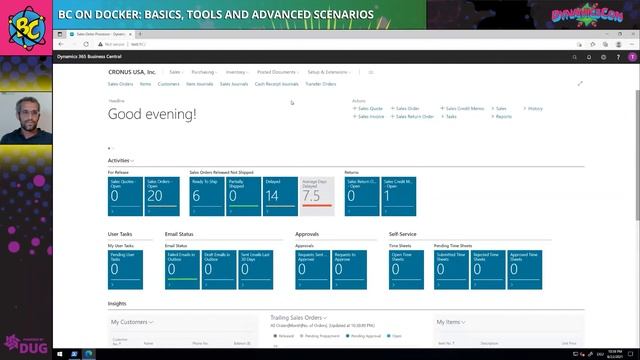Open the purple user avatar
This screenshot has width=640, height=360.
tap(632, 57)
